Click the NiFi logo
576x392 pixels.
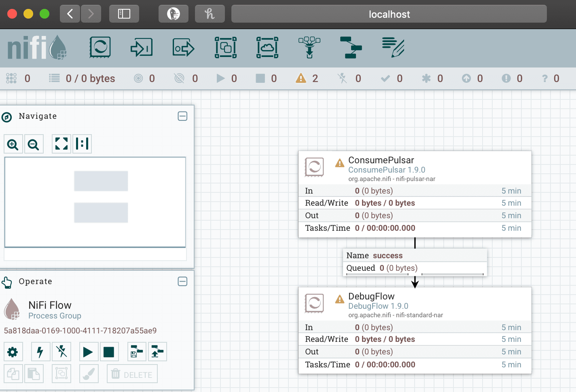(x=37, y=48)
